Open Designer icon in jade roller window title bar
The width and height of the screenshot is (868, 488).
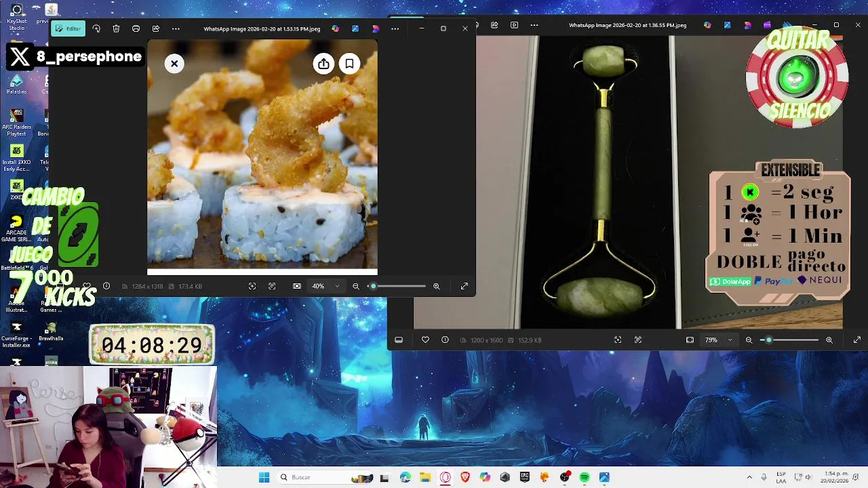[x=728, y=25]
